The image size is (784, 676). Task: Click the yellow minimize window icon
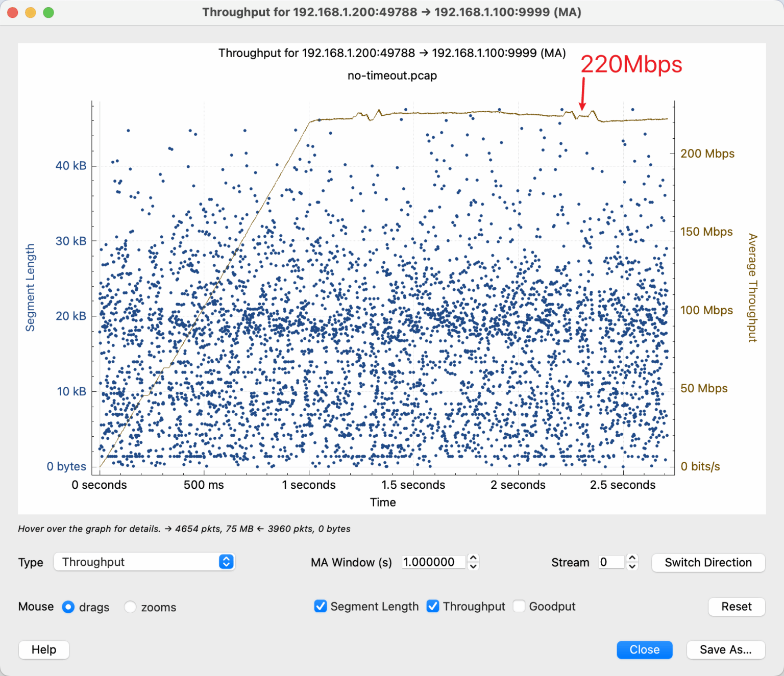tap(31, 12)
